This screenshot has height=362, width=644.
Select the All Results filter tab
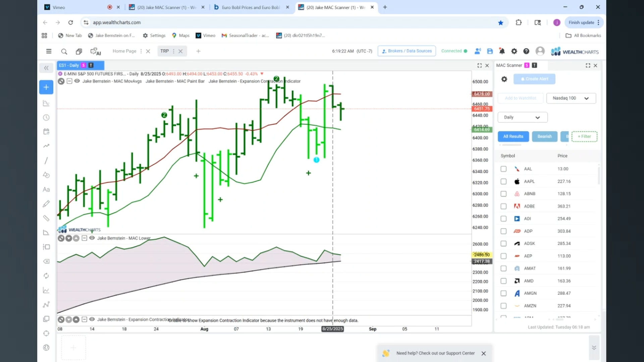[x=513, y=136]
